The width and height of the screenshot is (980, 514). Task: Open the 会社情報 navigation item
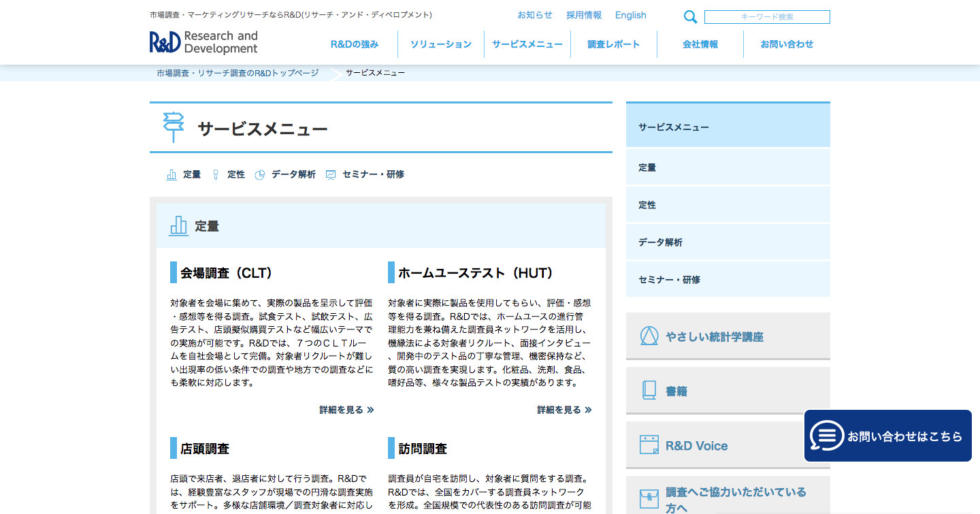tap(700, 44)
